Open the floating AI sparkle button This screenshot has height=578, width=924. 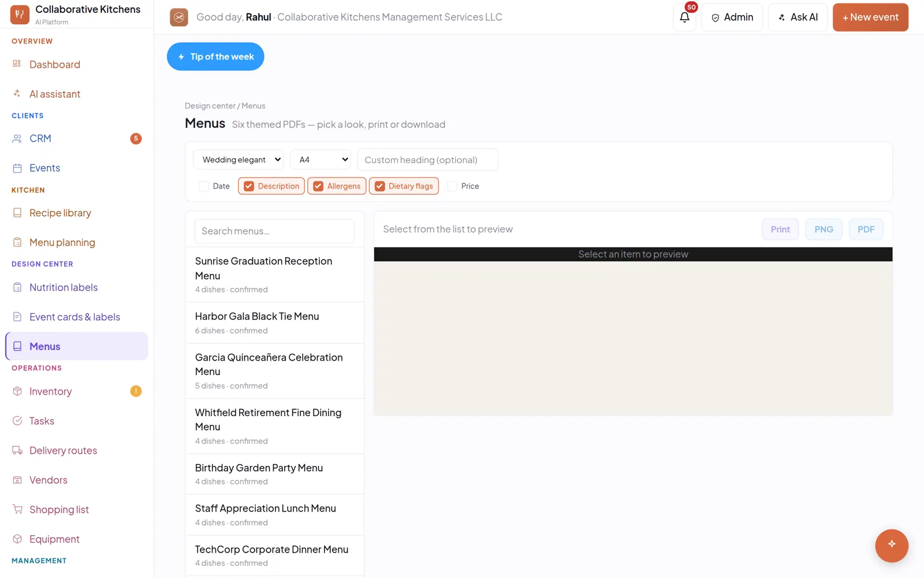892,546
